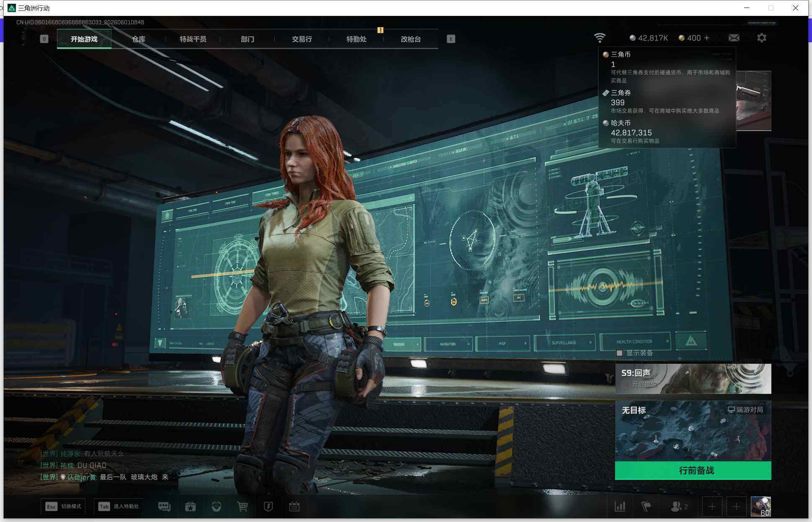Click the Esc 切换模式 button
The image size is (812, 522).
pos(63,507)
